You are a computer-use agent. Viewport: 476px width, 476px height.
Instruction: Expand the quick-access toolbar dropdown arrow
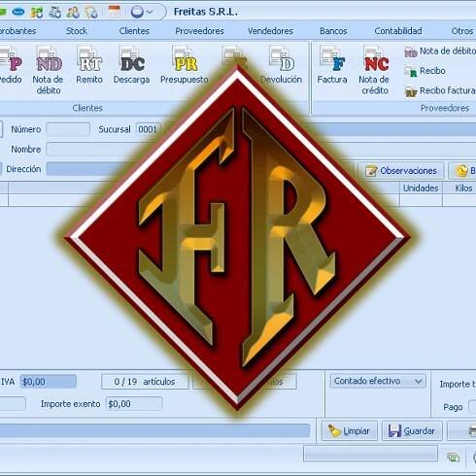click(x=150, y=13)
